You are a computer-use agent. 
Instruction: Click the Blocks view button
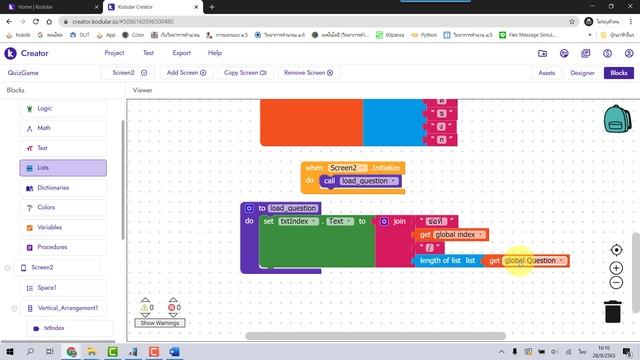[x=619, y=73]
